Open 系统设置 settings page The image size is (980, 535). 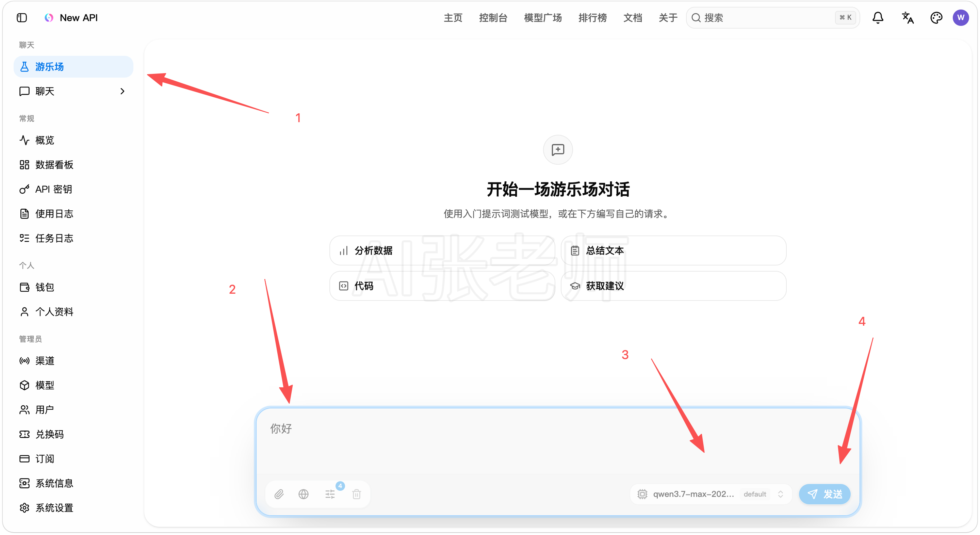(x=73, y=508)
